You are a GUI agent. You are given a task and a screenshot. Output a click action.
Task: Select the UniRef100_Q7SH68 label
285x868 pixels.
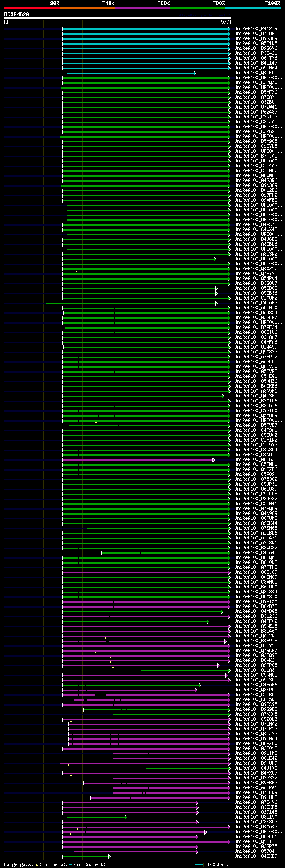(x=256, y=528)
